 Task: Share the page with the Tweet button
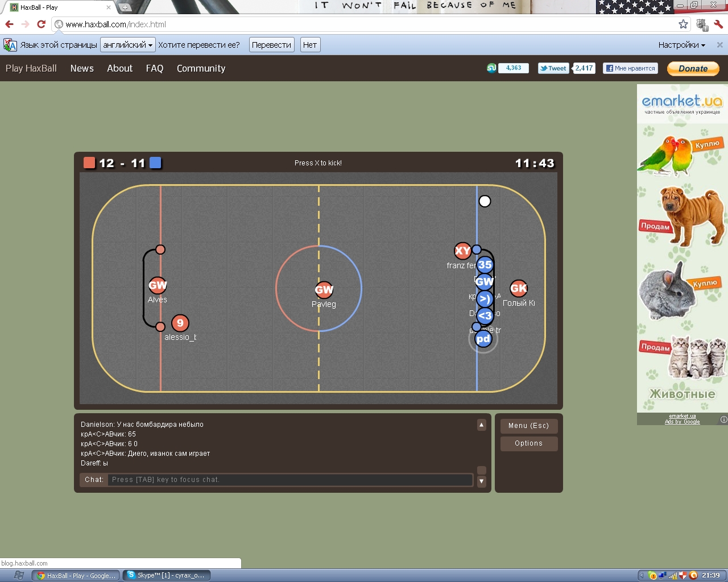click(553, 68)
